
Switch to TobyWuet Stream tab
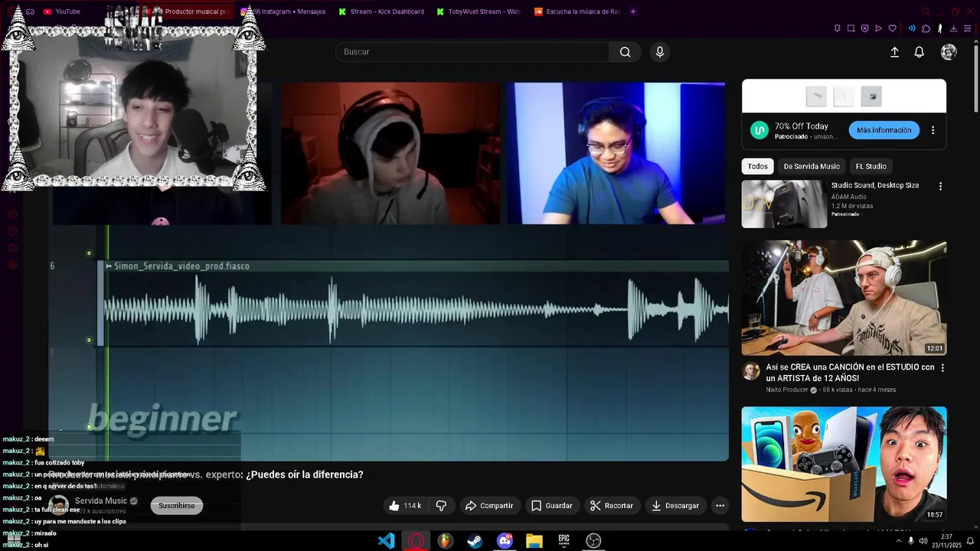click(479, 11)
